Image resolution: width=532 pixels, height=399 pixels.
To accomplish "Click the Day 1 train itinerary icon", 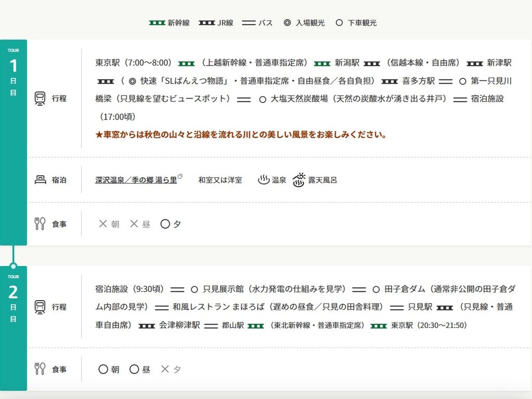I will pyautogui.click(x=40, y=98).
